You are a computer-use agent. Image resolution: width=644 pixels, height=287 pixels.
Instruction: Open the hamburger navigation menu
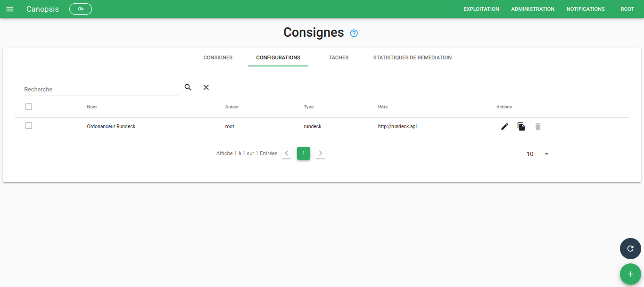point(10,9)
